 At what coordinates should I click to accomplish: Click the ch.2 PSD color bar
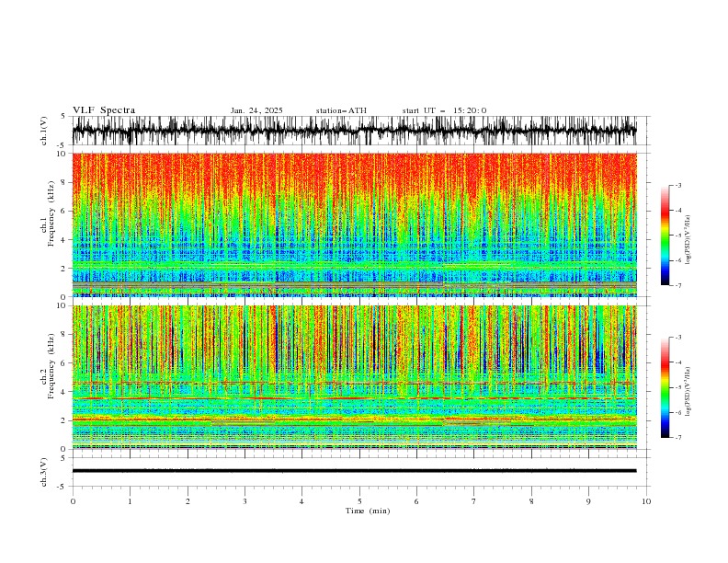pos(665,387)
